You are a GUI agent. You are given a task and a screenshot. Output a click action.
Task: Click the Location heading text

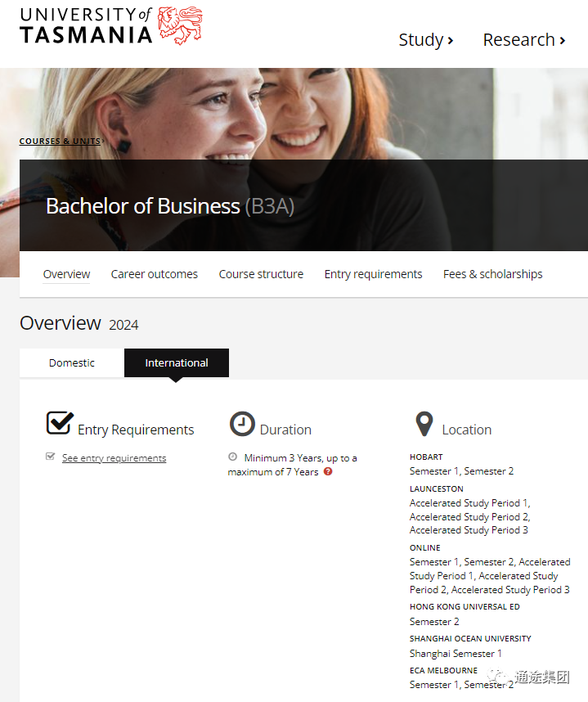(467, 430)
